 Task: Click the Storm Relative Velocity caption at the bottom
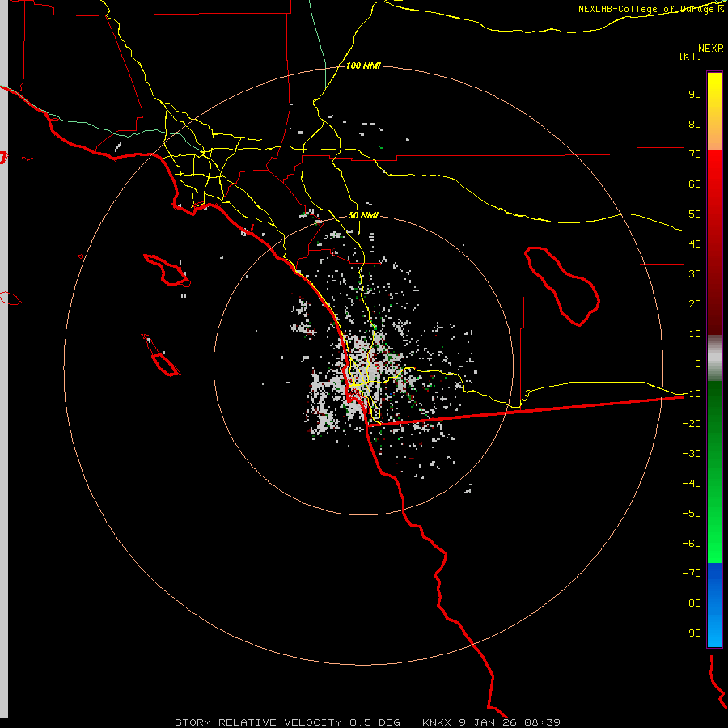[368, 722]
